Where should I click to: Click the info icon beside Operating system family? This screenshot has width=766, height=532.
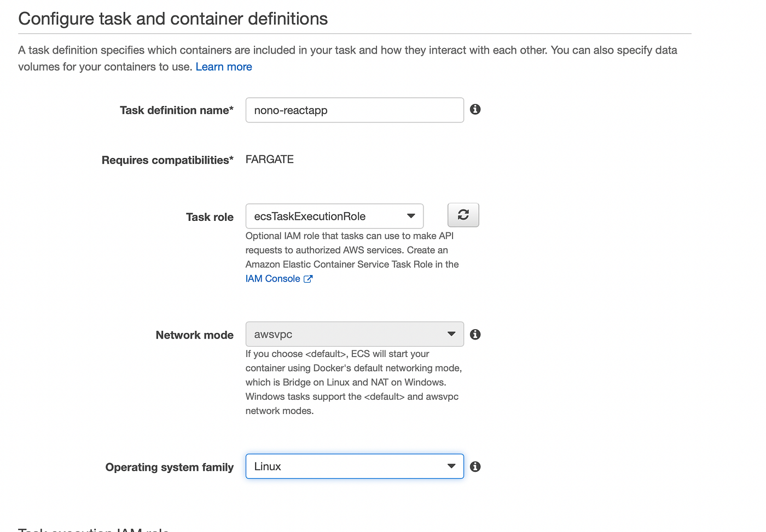(x=475, y=466)
